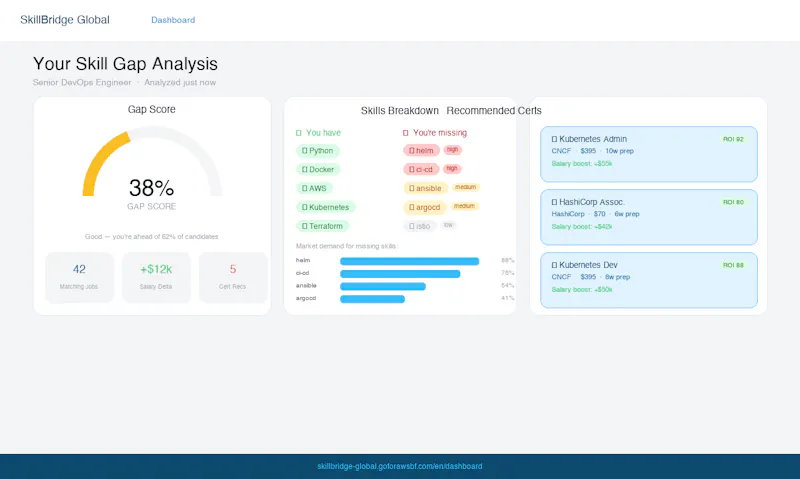This screenshot has height=479, width=800.
Task: Click the SkillBridge Global logo text
Action: pyautogui.click(x=65, y=20)
